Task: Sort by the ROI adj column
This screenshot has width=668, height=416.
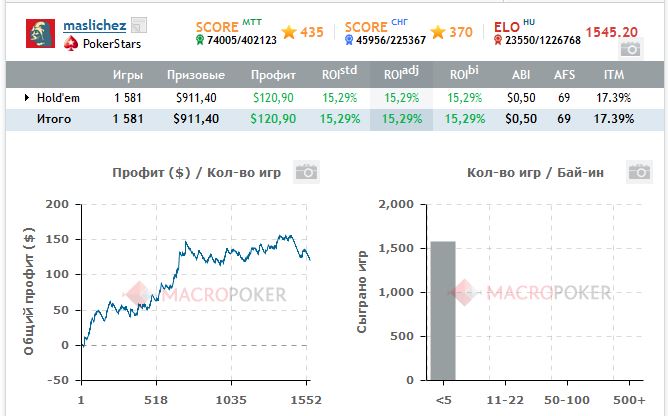Action: [x=402, y=75]
